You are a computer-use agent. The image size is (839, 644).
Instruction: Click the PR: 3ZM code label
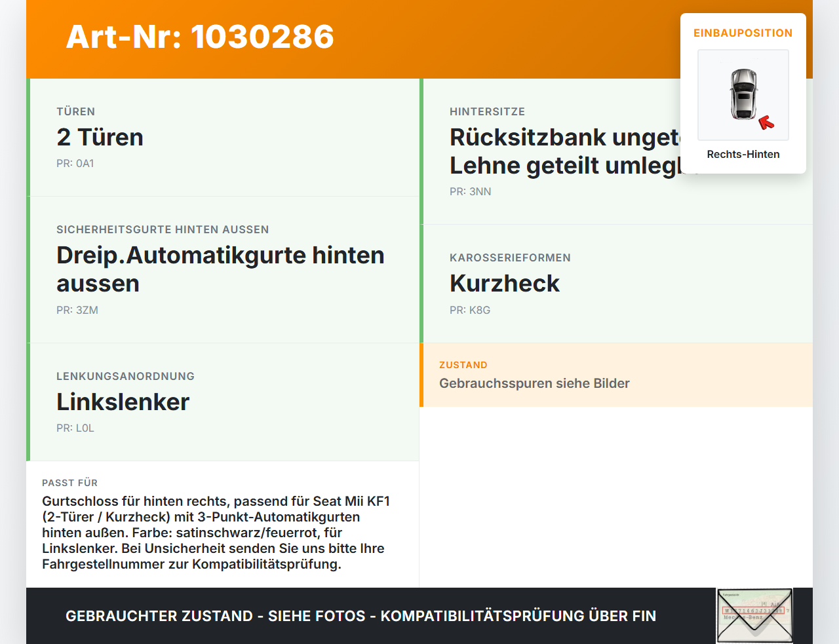(x=77, y=310)
